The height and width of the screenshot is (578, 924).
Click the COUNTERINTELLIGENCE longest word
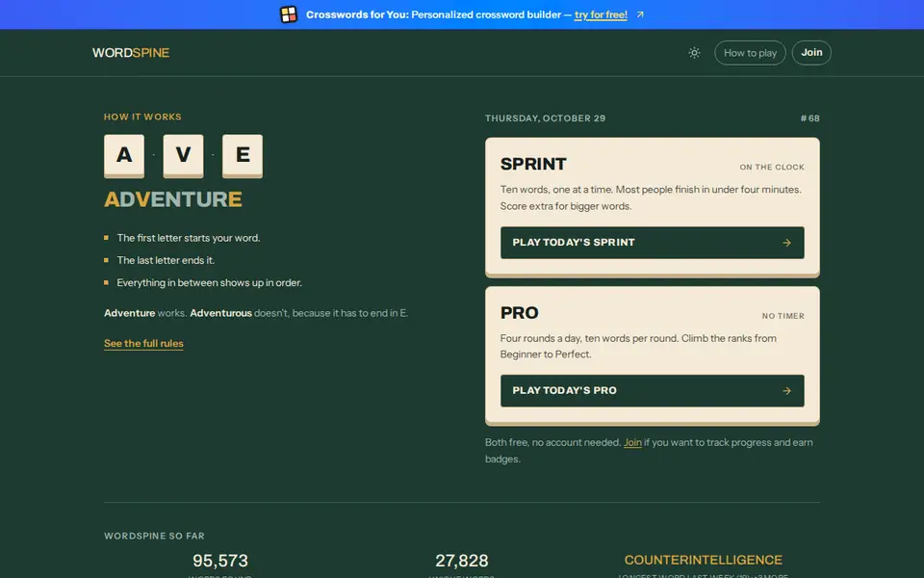point(703,560)
